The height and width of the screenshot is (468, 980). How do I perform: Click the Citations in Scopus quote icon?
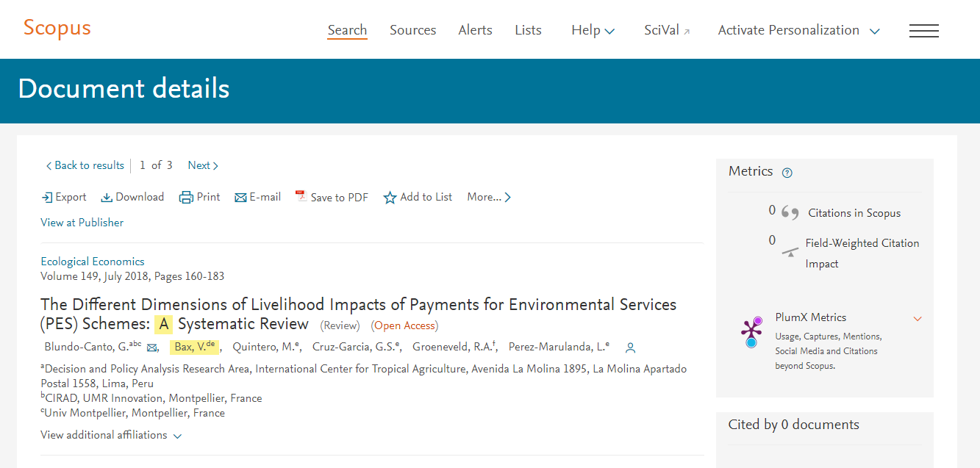(x=790, y=213)
